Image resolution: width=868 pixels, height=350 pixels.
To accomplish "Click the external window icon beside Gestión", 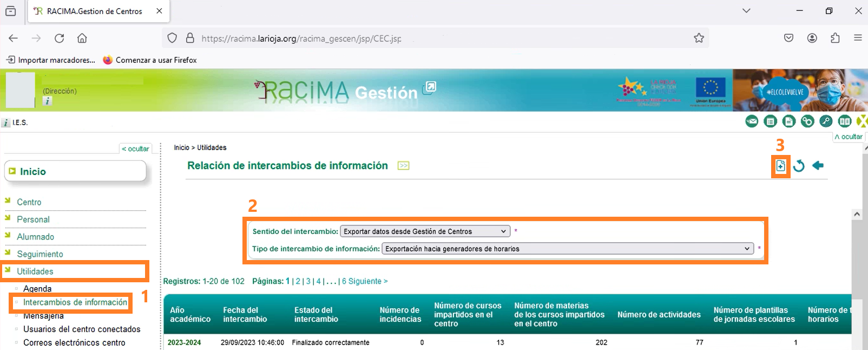I will 430,87.
